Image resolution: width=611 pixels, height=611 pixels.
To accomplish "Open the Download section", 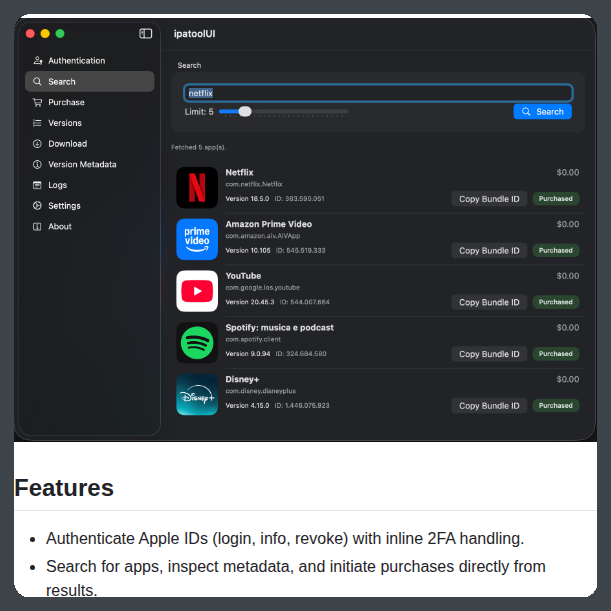I will [90, 143].
